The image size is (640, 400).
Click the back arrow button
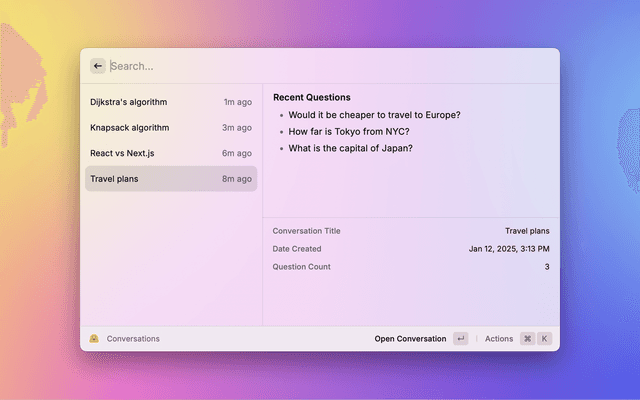point(98,66)
